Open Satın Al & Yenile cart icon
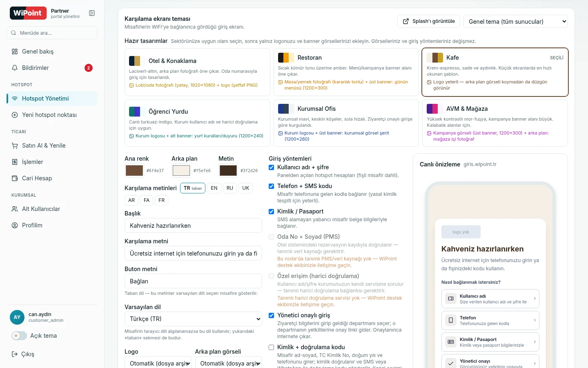588x368 pixels. [15, 146]
